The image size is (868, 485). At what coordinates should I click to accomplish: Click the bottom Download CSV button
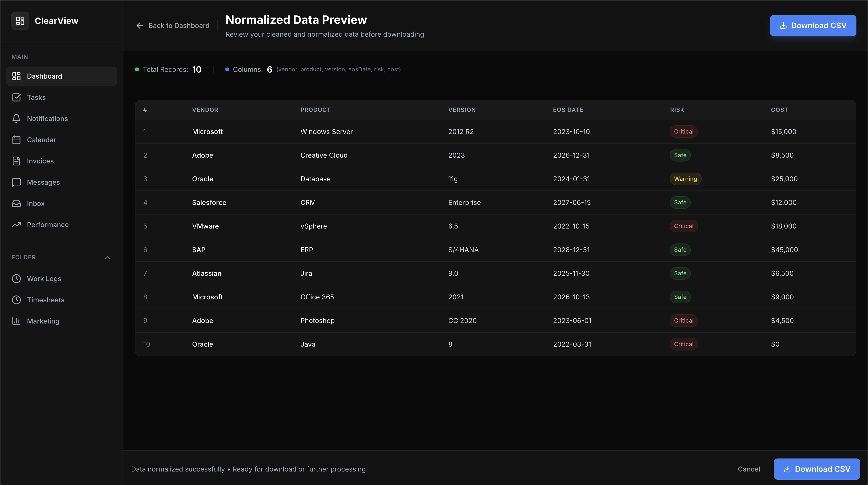816,469
